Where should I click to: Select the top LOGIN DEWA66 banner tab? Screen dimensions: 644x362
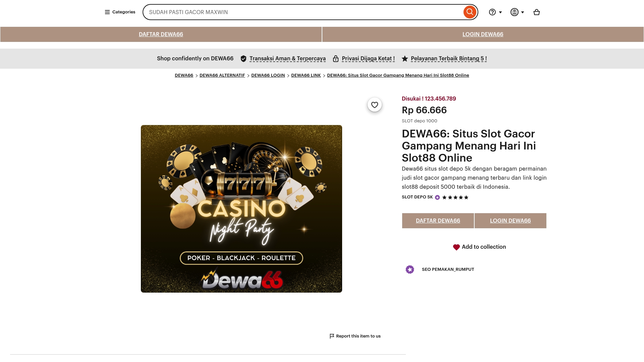coord(483,34)
